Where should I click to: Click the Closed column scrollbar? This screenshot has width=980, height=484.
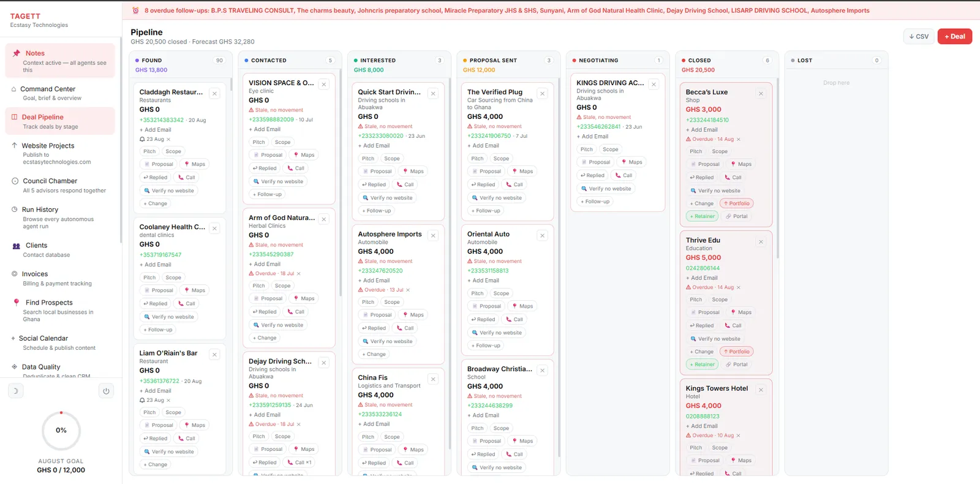[x=777, y=168]
